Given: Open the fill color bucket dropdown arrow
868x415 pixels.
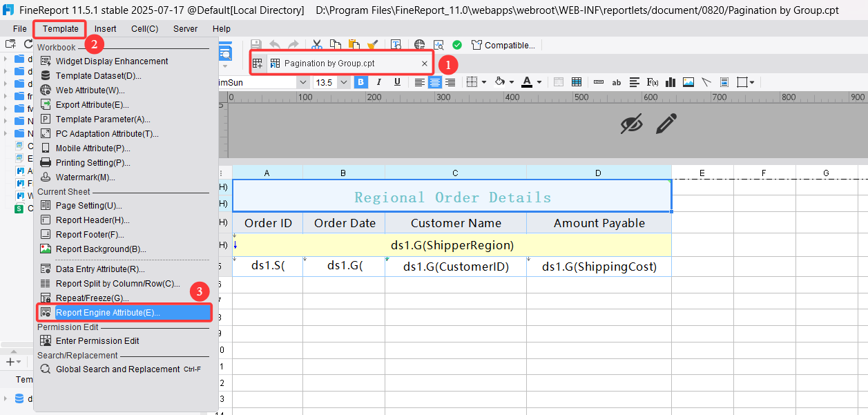Looking at the screenshot, I should [x=512, y=82].
